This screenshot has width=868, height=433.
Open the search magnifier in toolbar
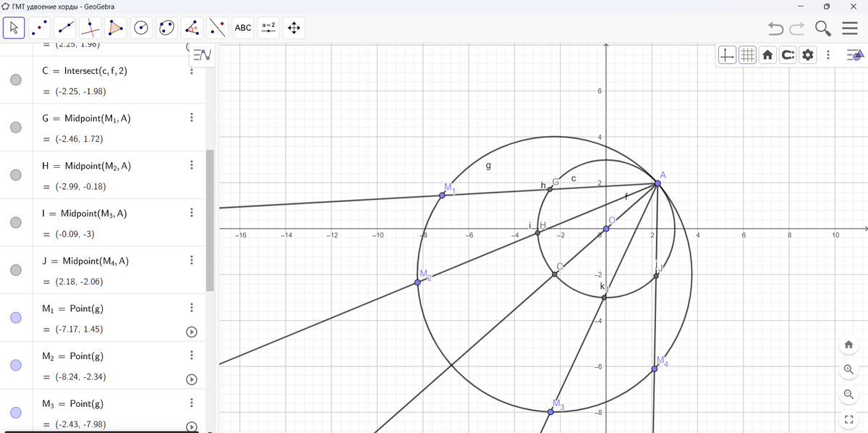tap(823, 28)
